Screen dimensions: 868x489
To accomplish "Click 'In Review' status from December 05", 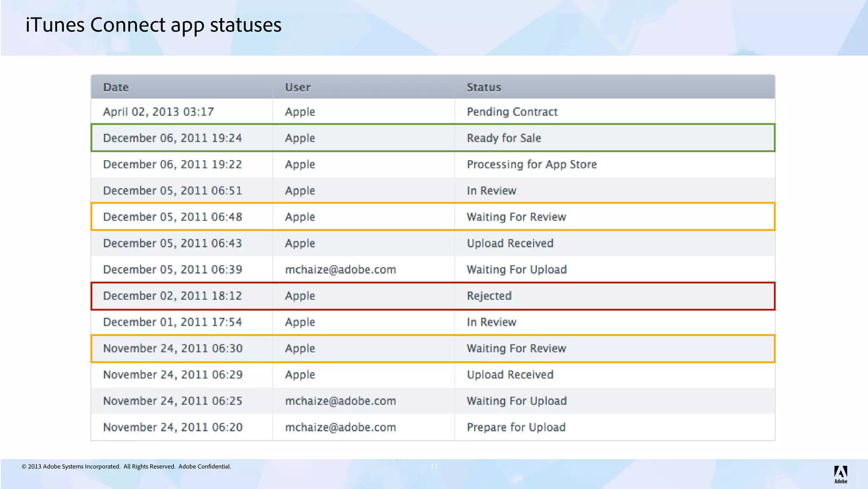I will (492, 191).
